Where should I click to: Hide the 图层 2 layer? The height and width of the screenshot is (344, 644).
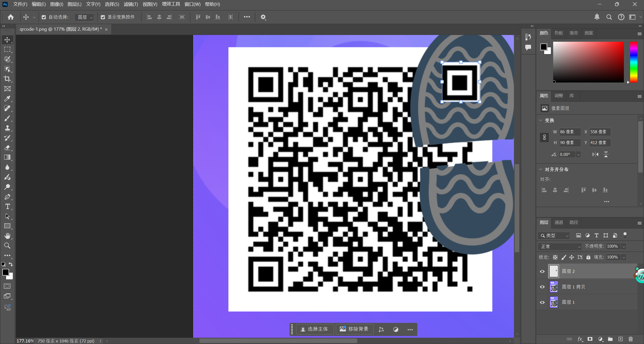point(542,271)
